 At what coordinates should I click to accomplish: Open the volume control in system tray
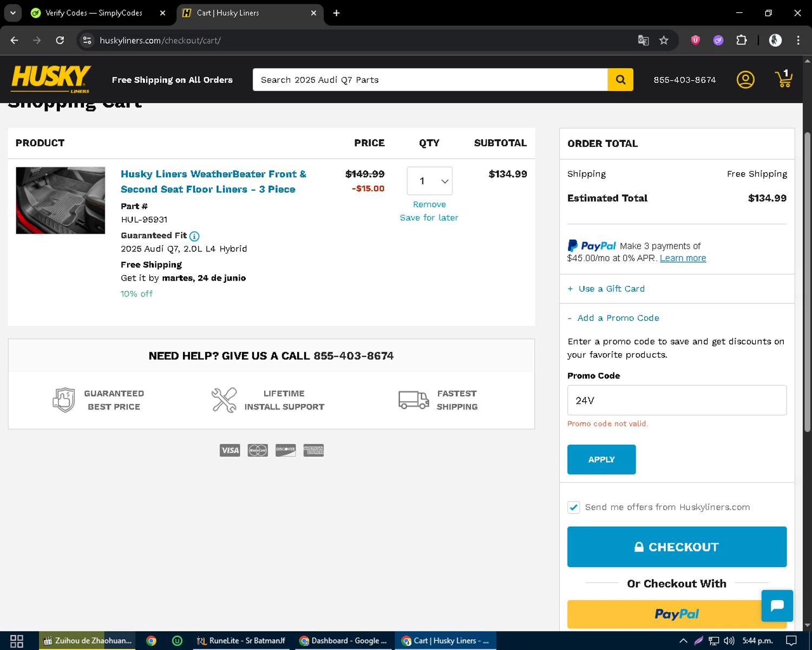tap(729, 641)
